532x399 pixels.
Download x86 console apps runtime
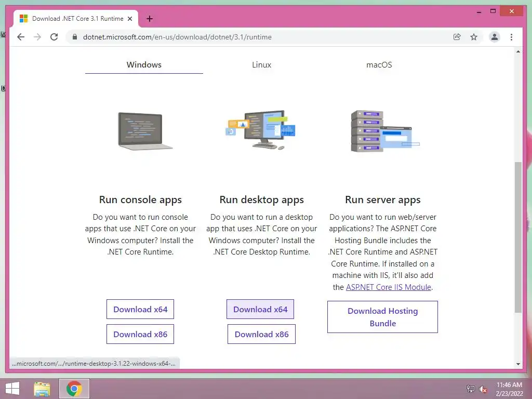140,334
